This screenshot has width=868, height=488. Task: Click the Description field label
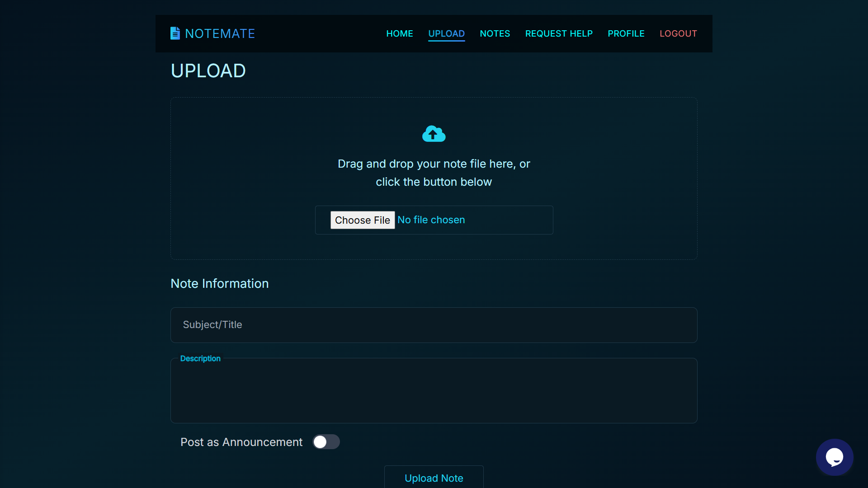200,358
